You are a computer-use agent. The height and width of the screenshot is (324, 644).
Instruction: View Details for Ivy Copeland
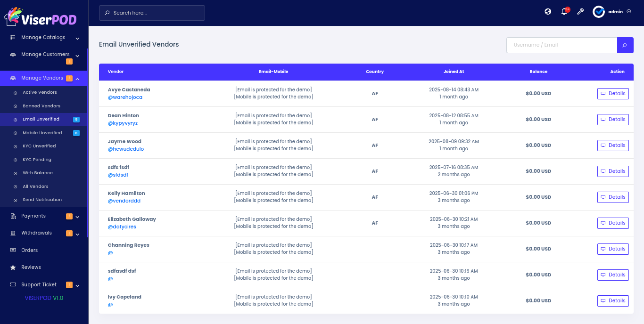pyautogui.click(x=613, y=301)
